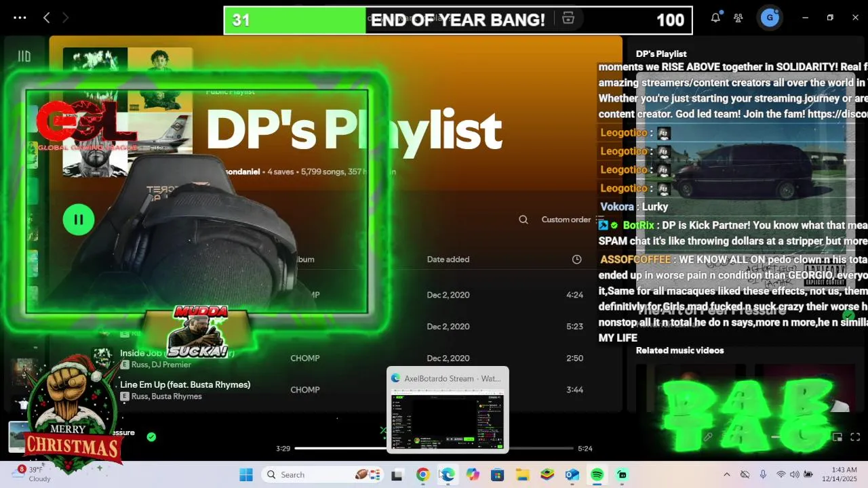Open the Task View taskbar icon
868x488 pixels.
click(397, 474)
